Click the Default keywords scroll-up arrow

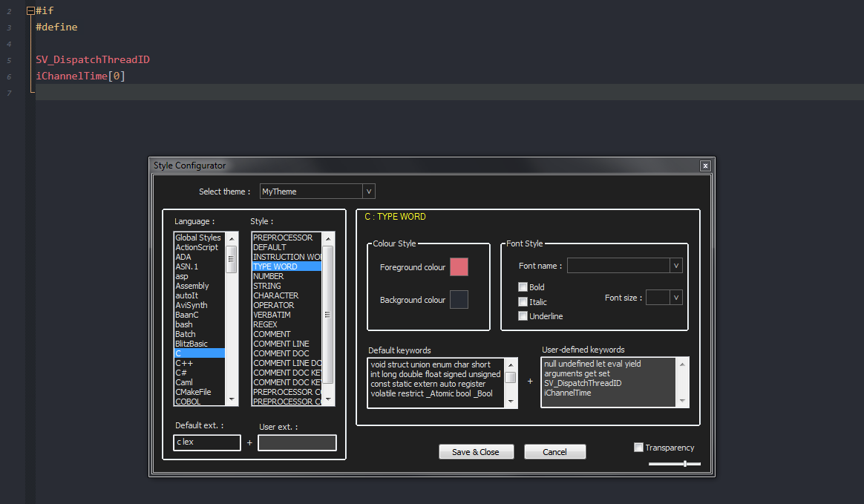point(511,364)
